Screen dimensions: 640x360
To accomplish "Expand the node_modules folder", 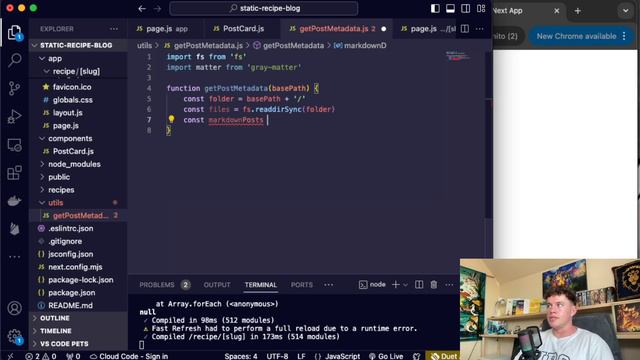I will pos(78,164).
